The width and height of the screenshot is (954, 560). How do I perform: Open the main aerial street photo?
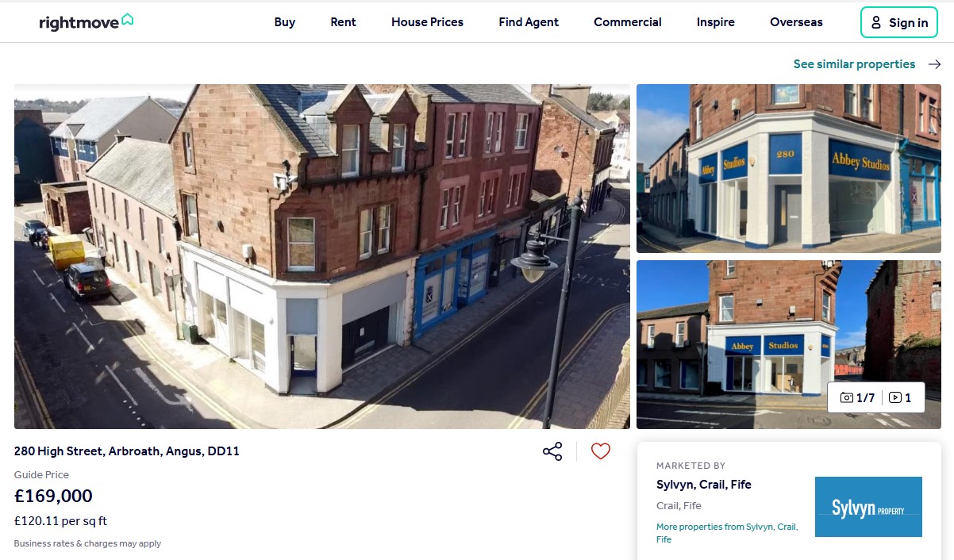[x=322, y=256]
